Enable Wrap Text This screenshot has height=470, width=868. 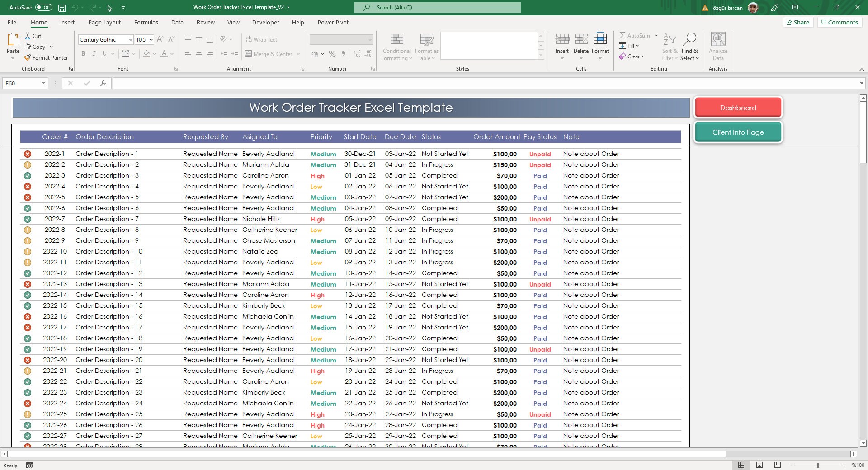pos(262,39)
